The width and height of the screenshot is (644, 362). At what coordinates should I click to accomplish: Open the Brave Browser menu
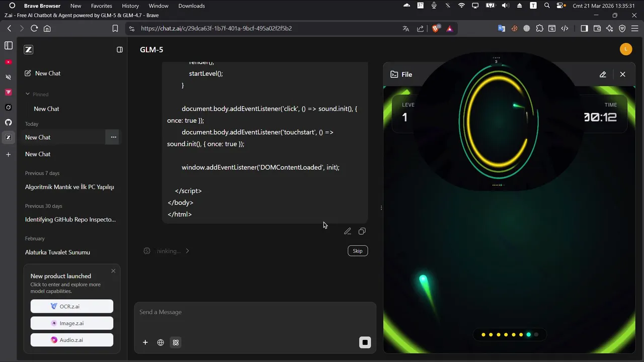[x=42, y=6]
